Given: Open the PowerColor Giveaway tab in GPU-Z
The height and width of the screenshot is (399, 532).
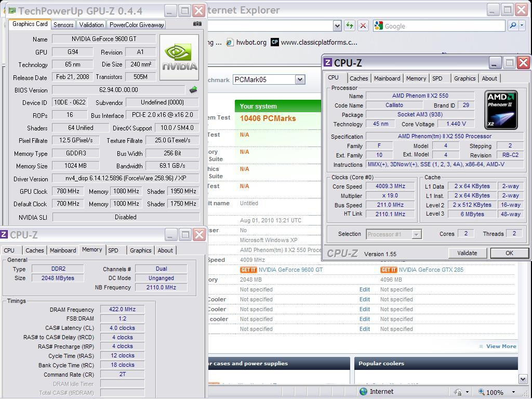Looking at the screenshot, I should point(137,25).
